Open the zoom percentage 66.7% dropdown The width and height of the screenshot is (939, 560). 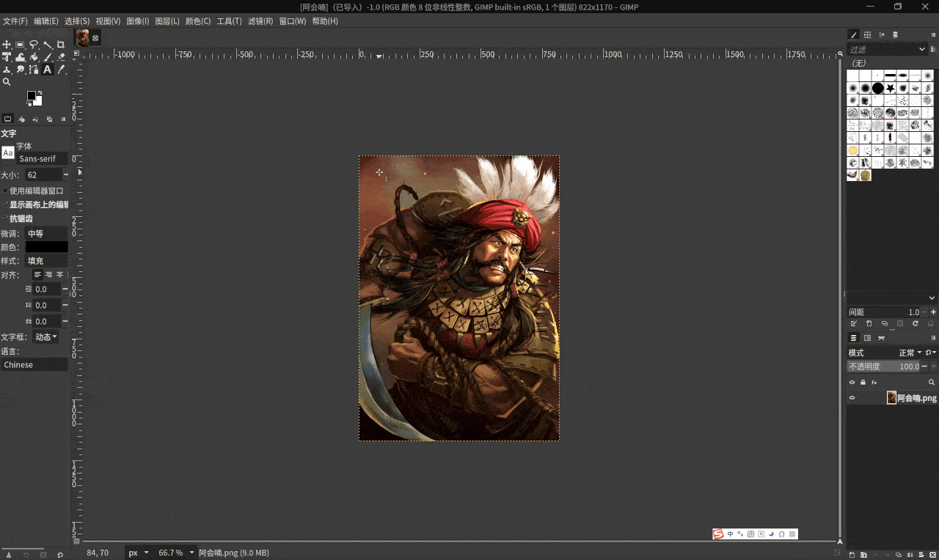(x=191, y=553)
